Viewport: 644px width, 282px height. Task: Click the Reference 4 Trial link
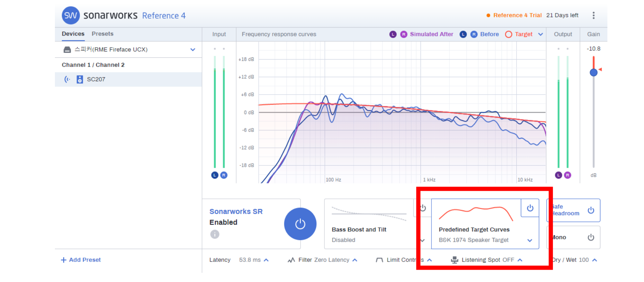click(x=517, y=15)
